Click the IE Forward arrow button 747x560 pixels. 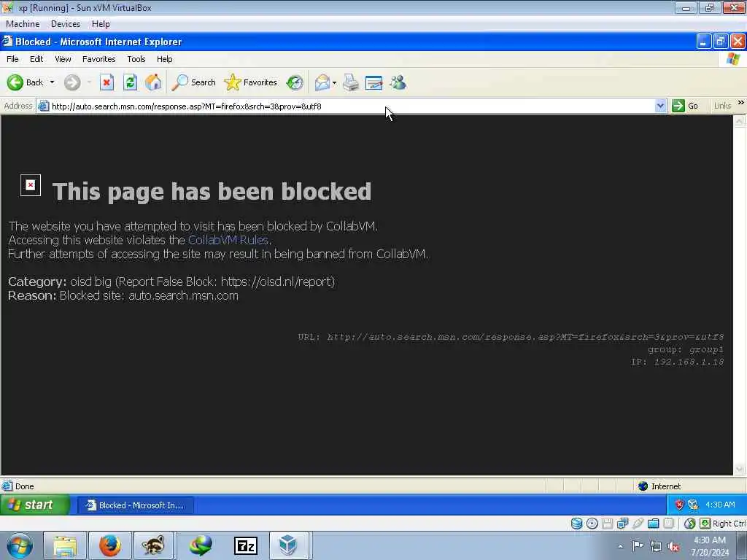(72, 82)
